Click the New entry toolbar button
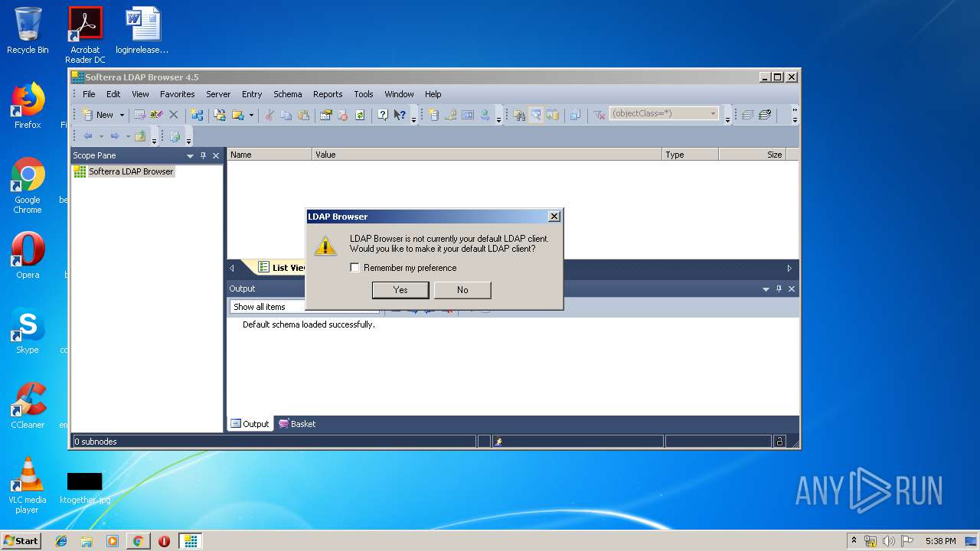The width and height of the screenshot is (980, 551). click(x=97, y=115)
